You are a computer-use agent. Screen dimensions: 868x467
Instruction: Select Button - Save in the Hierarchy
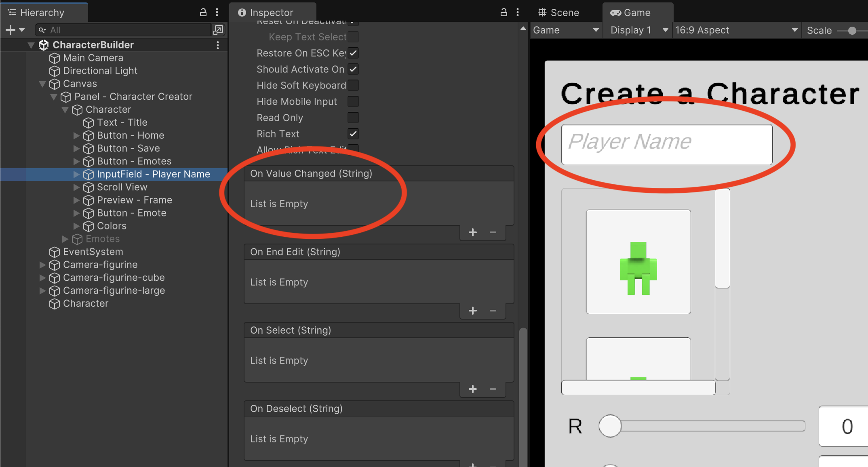[x=128, y=148]
